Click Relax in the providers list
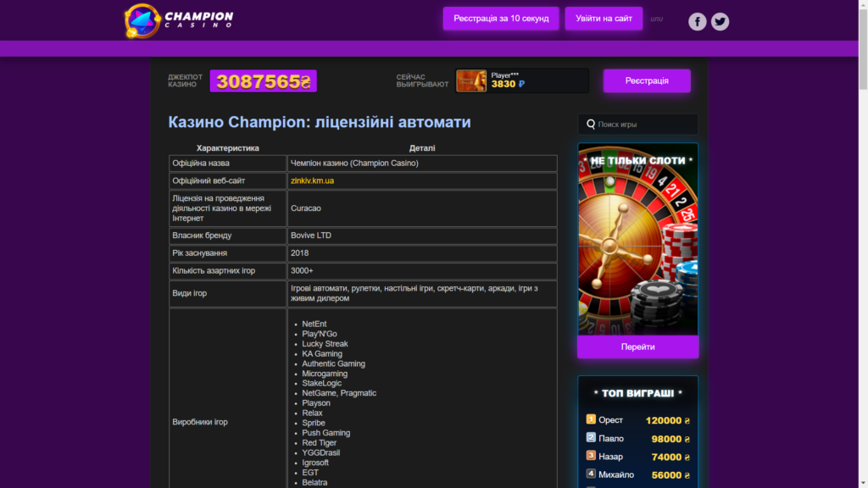 point(312,413)
